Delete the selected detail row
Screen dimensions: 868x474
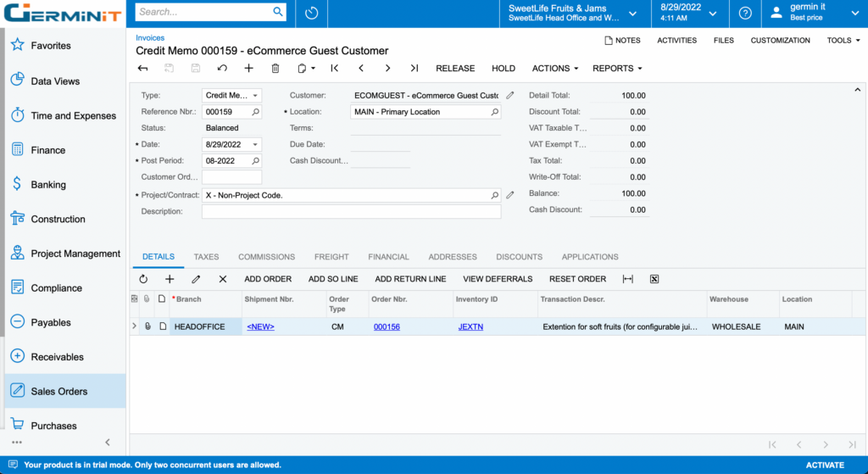click(223, 279)
